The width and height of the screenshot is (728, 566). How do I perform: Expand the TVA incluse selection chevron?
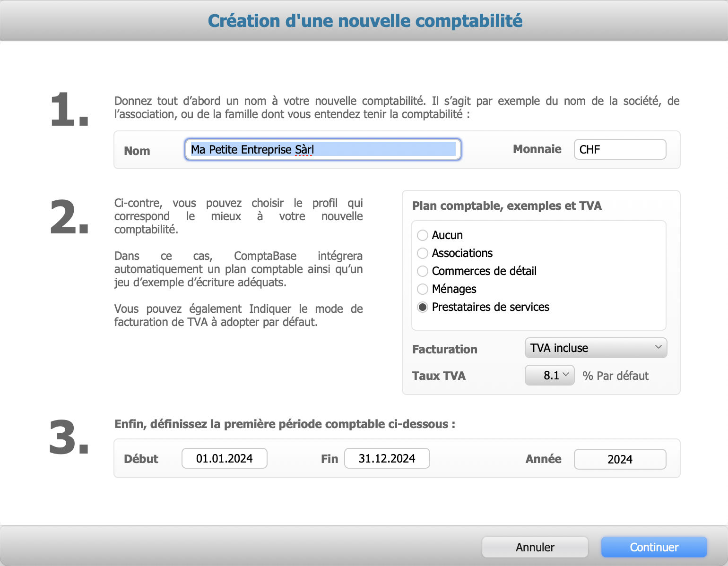[x=659, y=348]
